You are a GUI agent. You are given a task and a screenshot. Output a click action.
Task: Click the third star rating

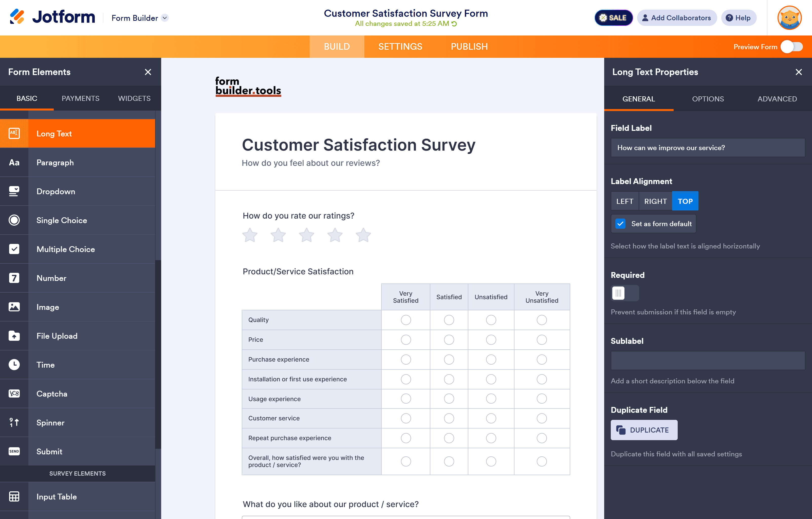tap(306, 235)
